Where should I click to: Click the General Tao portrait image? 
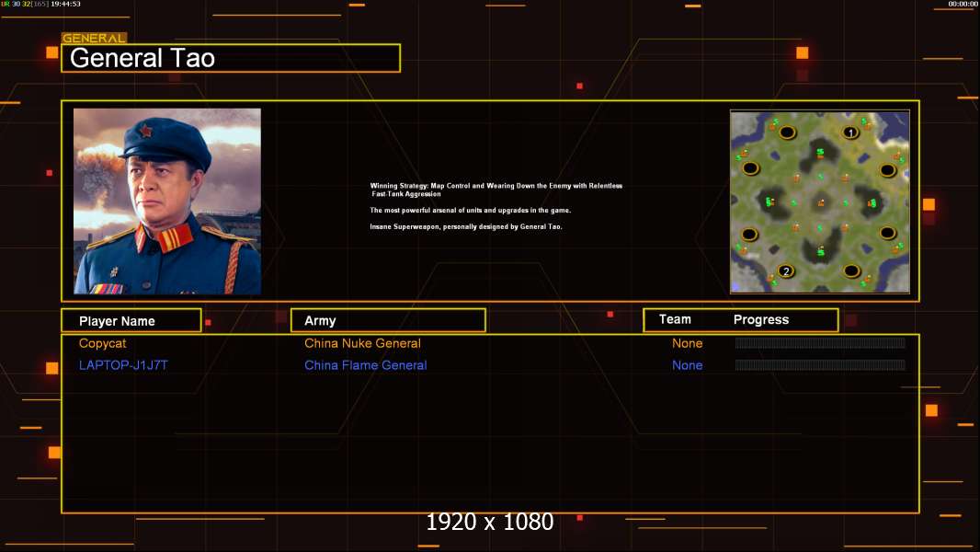click(x=167, y=201)
